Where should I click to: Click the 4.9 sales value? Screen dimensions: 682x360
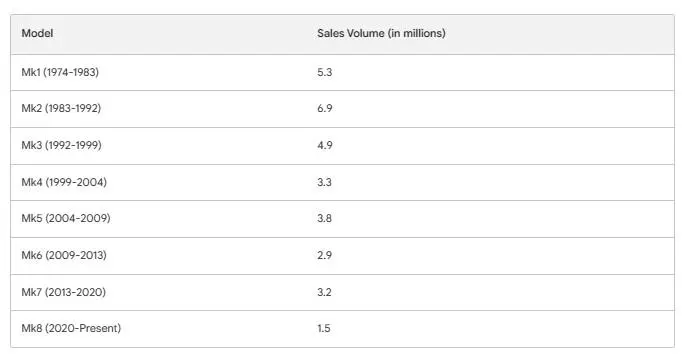324,146
